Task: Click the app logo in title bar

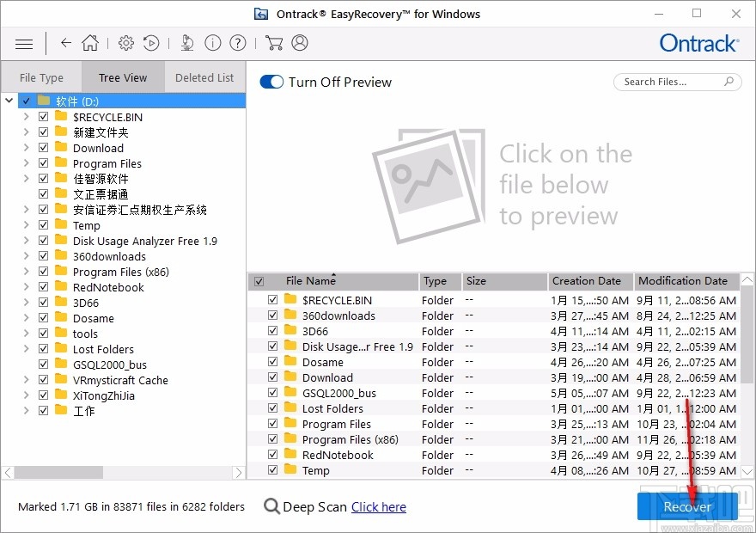Action: 261,14
